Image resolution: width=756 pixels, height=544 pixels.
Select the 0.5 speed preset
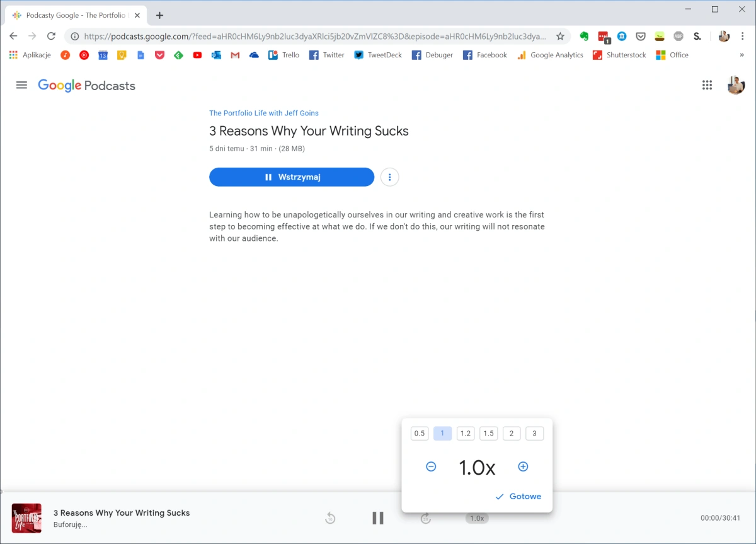[x=420, y=433]
